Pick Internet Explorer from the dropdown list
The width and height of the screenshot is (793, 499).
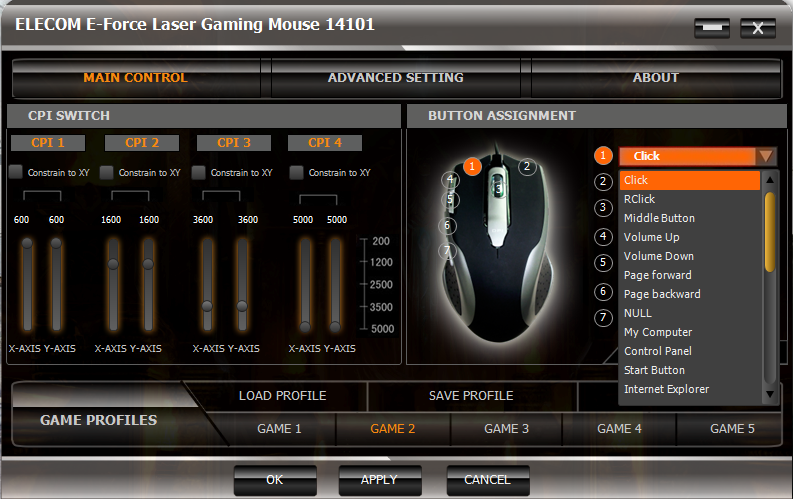point(689,389)
